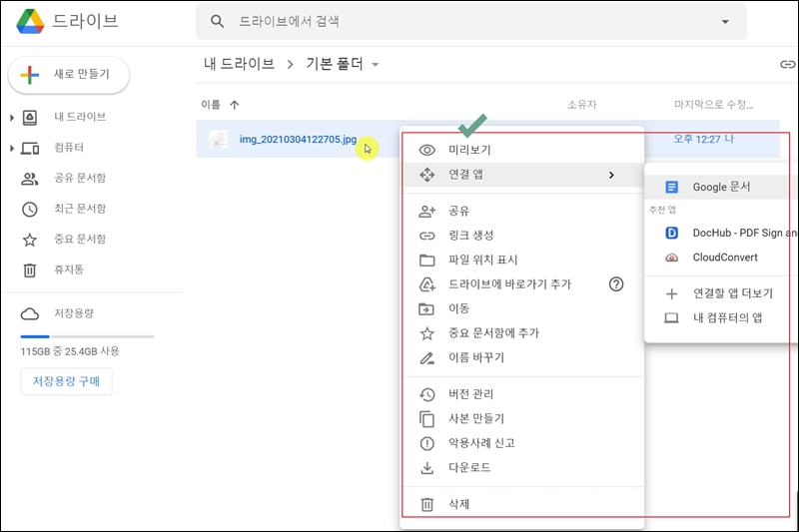Click the search magnifier icon

pyautogui.click(x=217, y=21)
